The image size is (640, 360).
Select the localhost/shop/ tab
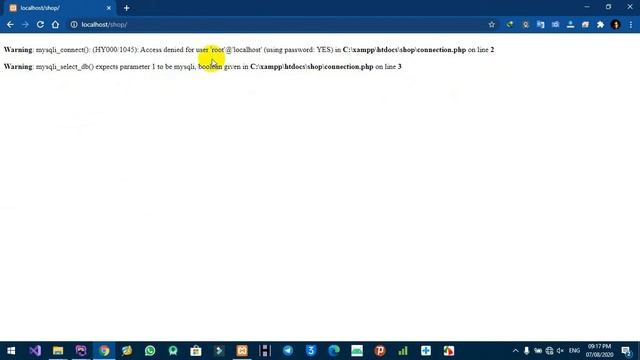click(59, 8)
